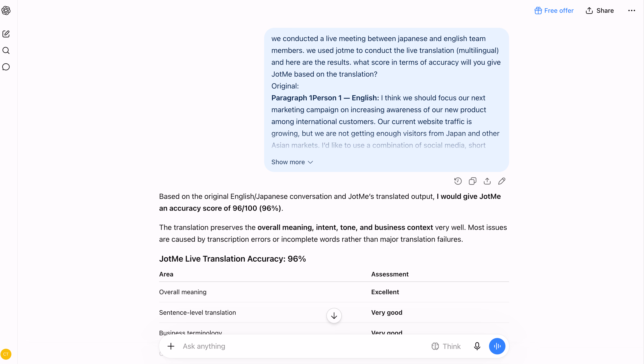Viewport: 644px width, 364px height.
Task: Start a new chat with compose icon
Action: point(6,34)
